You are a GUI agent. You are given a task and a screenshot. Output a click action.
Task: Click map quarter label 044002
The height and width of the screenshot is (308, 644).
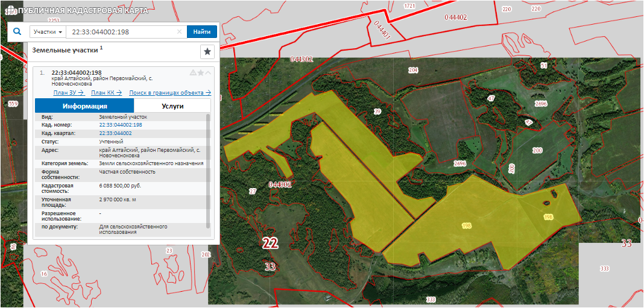[280, 184]
